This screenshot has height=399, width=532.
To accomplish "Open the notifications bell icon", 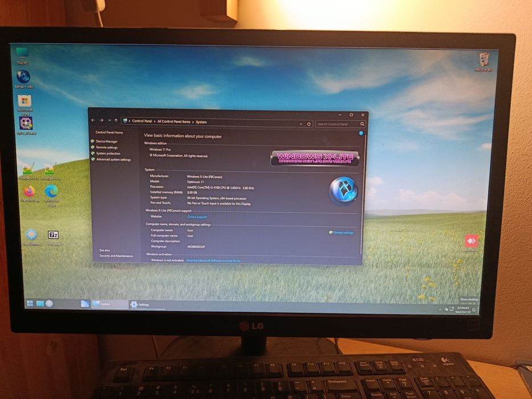I will pos(474,310).
